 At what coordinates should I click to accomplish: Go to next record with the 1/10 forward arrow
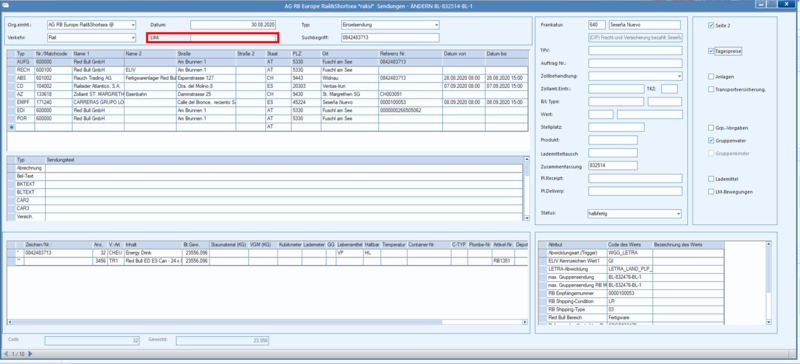(30, 353)
